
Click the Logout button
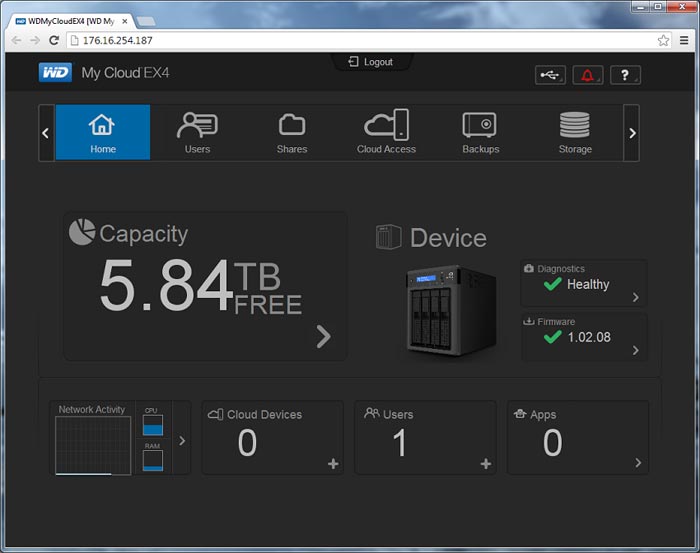(371, 62)
